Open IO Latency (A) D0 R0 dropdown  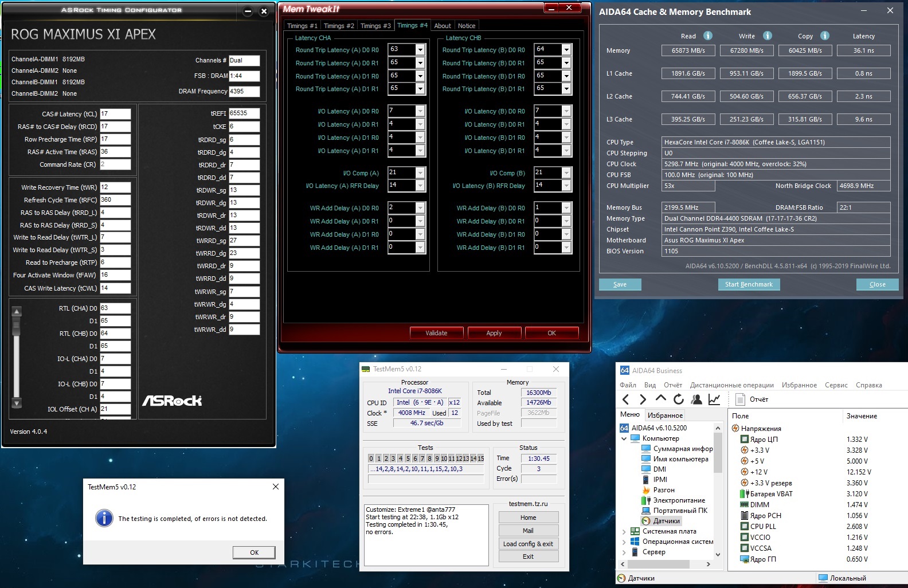click(420, 111)
